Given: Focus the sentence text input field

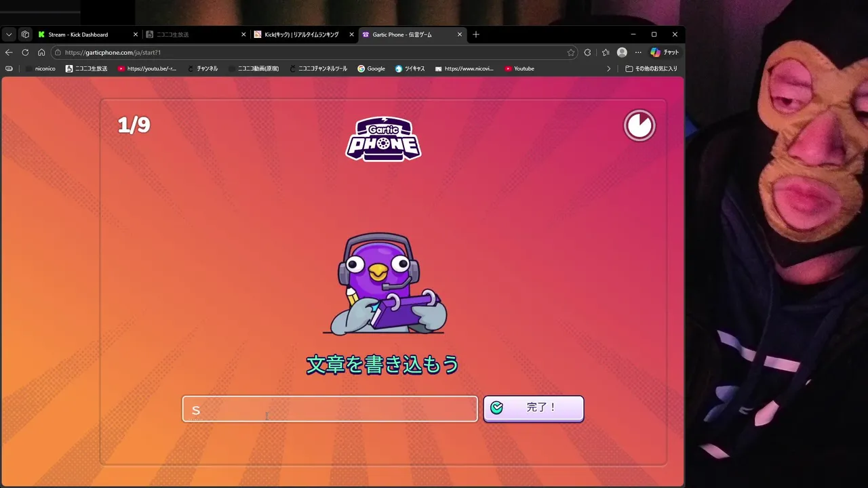Looking at the screenshot, I should (x=330, y=409).
